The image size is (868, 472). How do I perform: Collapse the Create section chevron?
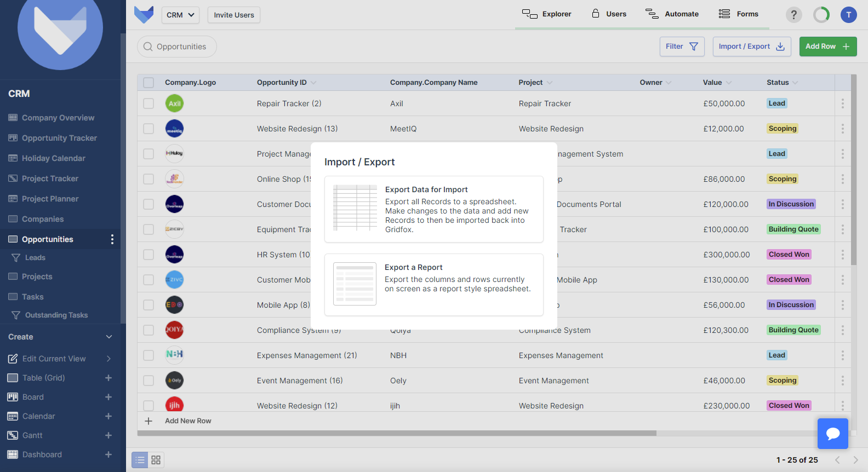coord(109,337)
